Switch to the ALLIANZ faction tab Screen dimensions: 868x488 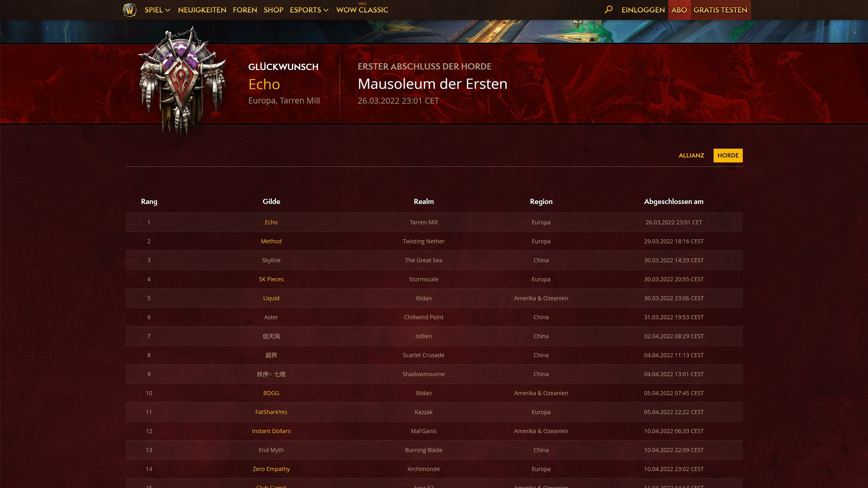[x=691, y=155]
